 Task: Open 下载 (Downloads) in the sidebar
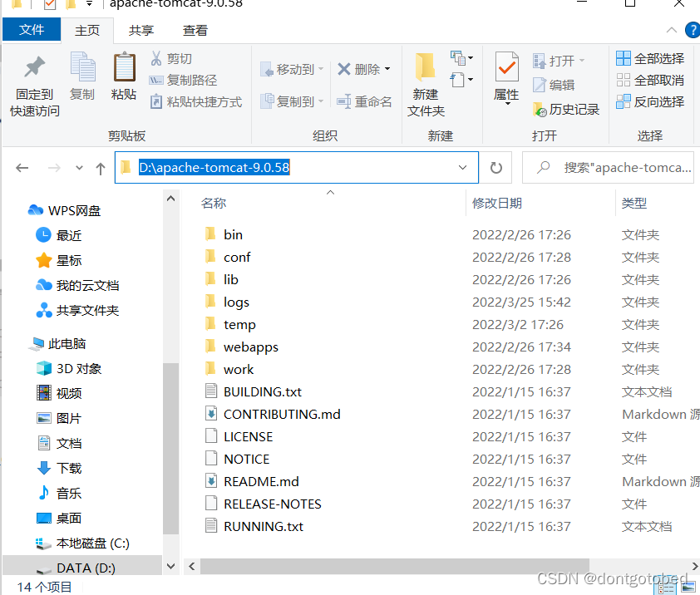[x=58, y=468]
